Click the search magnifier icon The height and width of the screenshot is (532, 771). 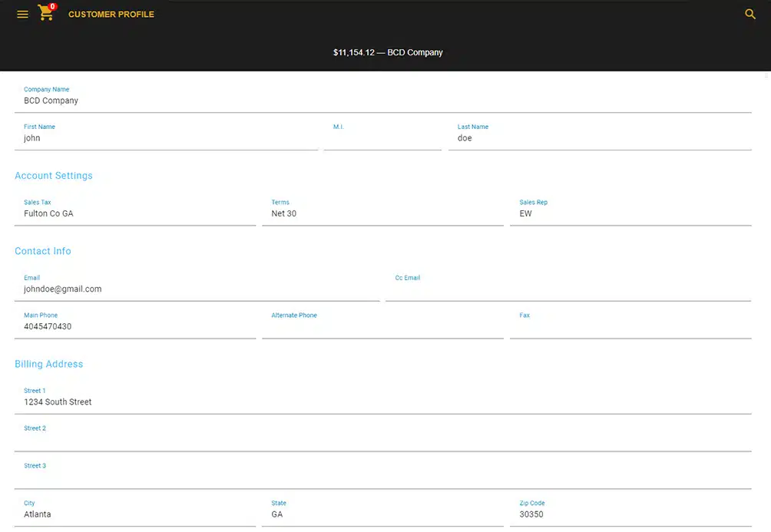750,14
